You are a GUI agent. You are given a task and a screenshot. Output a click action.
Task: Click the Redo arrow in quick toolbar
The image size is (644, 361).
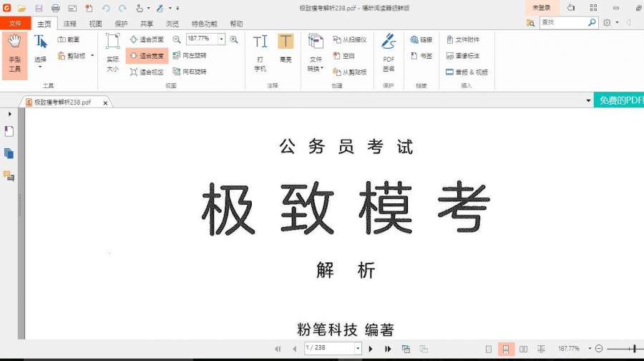[122, 8]
